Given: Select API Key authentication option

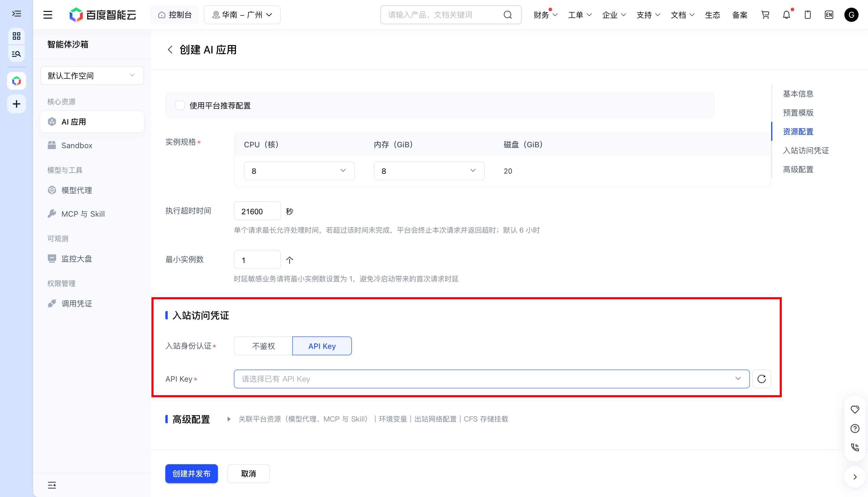Looking at the screenshot, I should (x=322, y=346).
